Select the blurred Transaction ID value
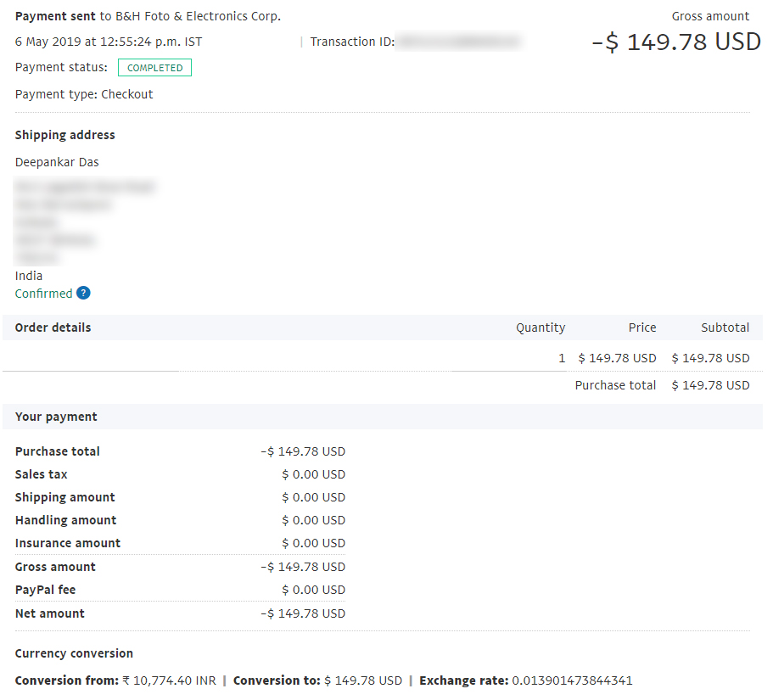This screenshot has height=700, width=773. [459, 42]
